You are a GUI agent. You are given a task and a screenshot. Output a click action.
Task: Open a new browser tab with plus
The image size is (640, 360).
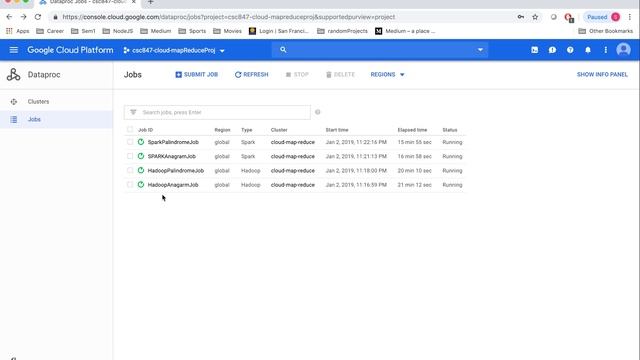click(x=151, y=2)
